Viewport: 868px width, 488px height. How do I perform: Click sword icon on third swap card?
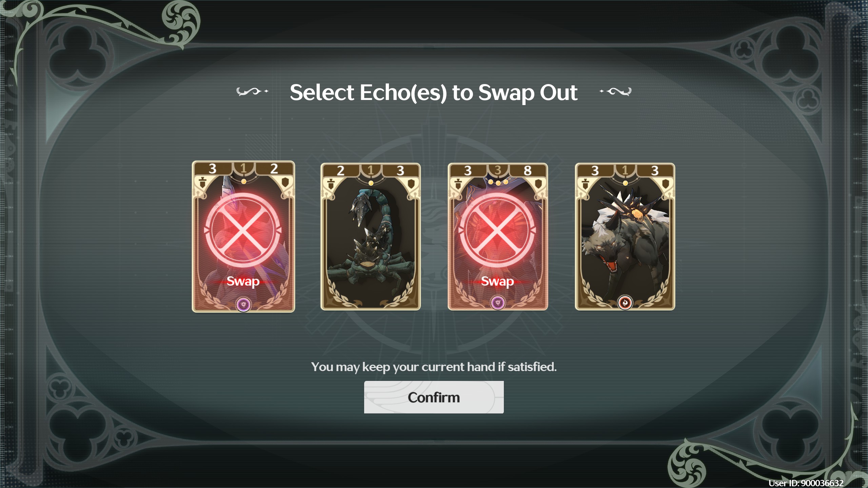pyautogui.click(x=458, y=184)
